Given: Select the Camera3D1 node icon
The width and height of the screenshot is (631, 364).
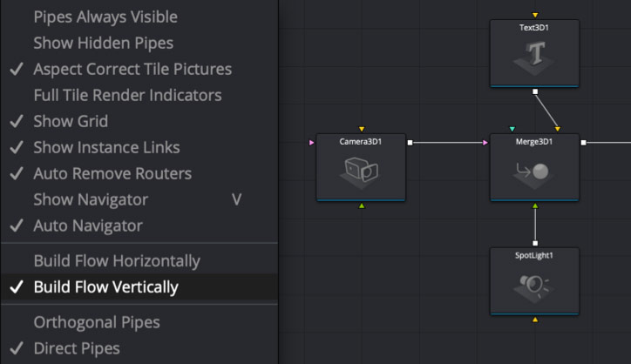Looking at the screenshot, I should pyautogui.click(x=361, y=172).
